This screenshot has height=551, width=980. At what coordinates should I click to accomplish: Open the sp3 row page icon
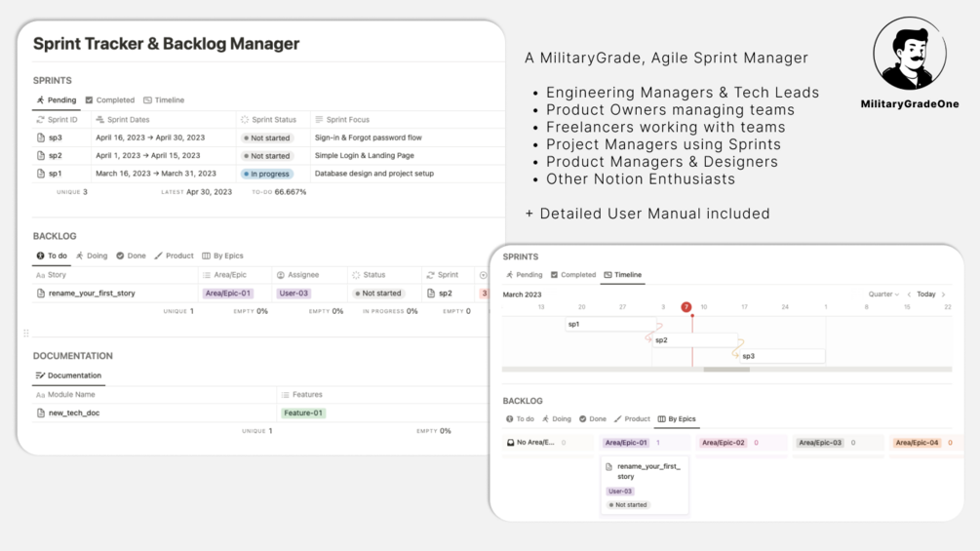41,138
